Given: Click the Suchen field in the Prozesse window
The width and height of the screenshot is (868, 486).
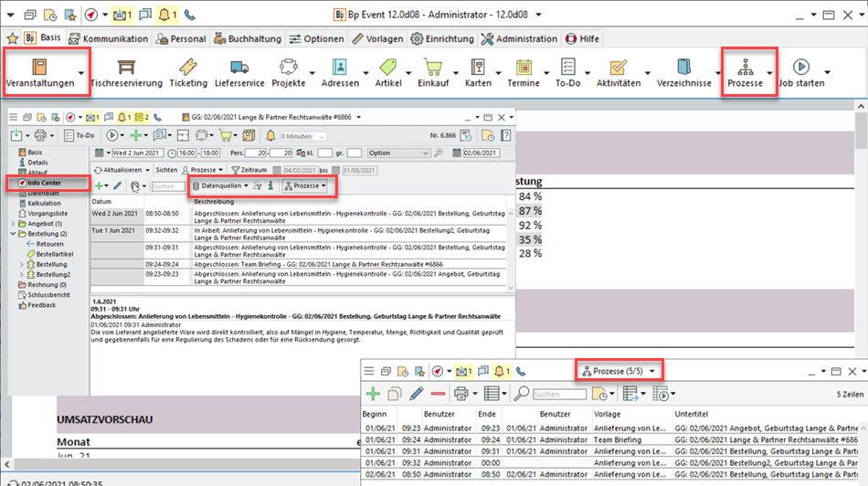Looking at the screenshot, I should point(558,395).
